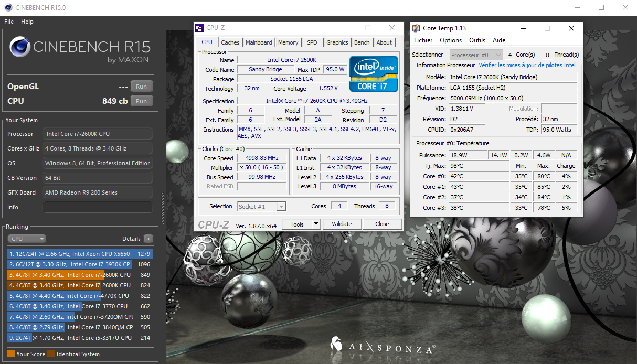Select ranking entry Core i7-3720QM

coord(80,317)
